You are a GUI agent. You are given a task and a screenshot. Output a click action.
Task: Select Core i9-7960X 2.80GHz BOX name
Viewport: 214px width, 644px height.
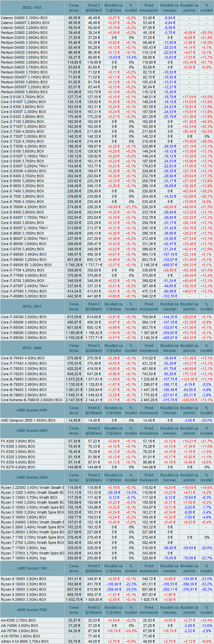[24, 395]
